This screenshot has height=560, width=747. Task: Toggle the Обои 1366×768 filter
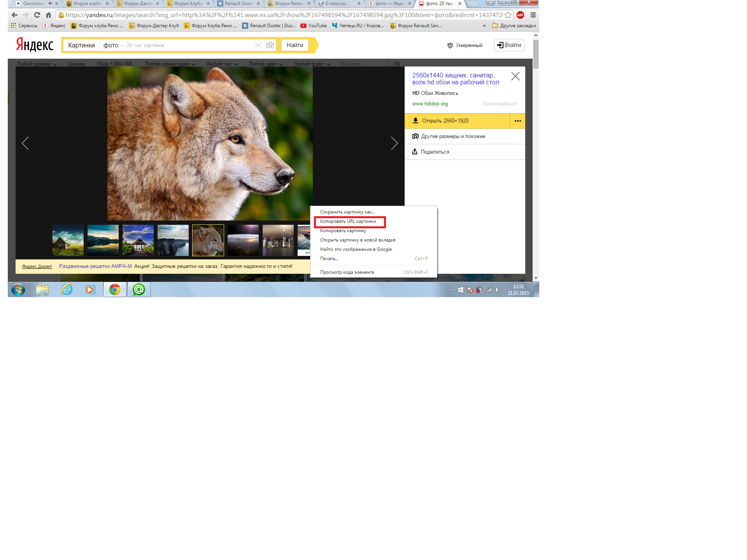114,64
